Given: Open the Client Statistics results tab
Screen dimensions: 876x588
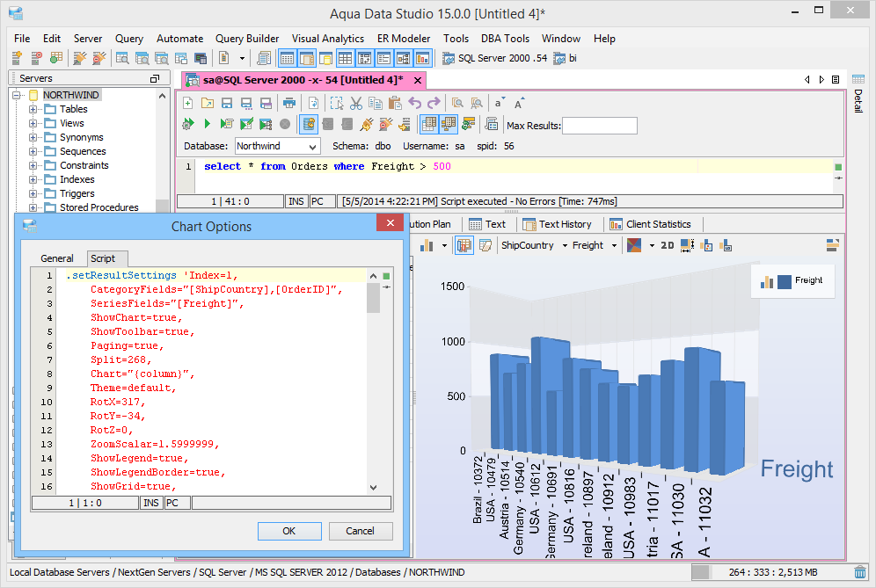Looking at the screenshot, I should [651, 224].
